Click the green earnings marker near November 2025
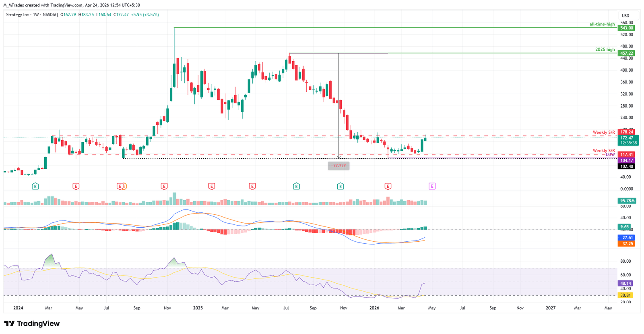 pos(341,186)
